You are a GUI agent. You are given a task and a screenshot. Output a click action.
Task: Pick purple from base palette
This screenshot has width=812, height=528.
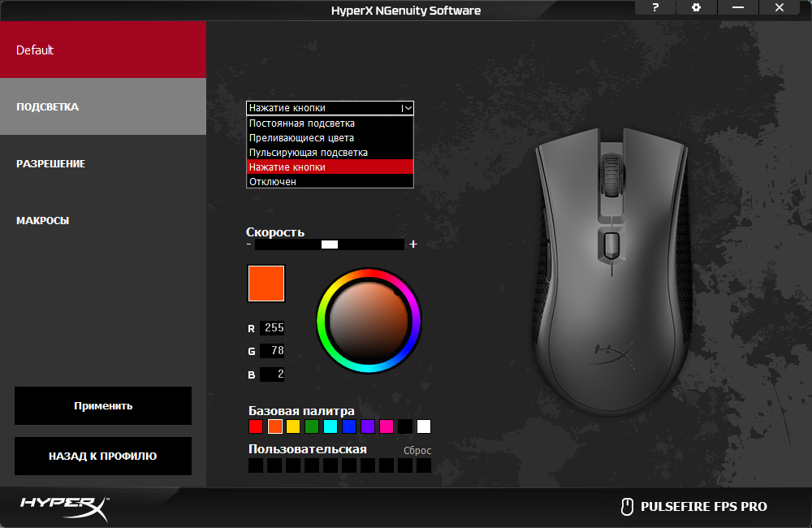point(368,426)
